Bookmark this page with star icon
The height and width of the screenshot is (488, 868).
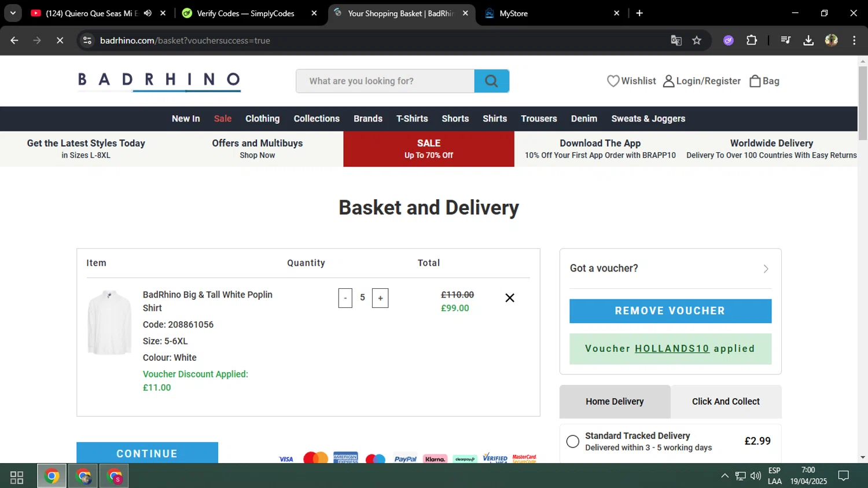pyautogui.click(x=697, y=41)
